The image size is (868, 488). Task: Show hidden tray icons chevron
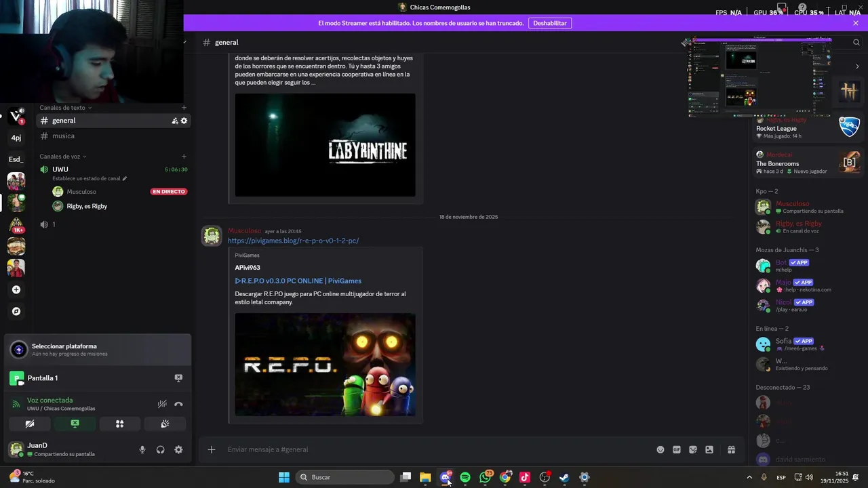749,477
